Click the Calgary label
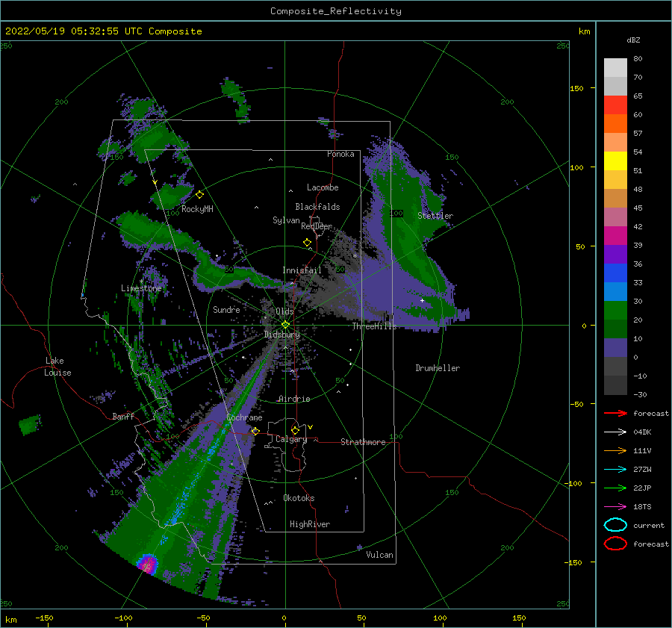This screenshot has width=672, height=628. click(x=291, y=439)
